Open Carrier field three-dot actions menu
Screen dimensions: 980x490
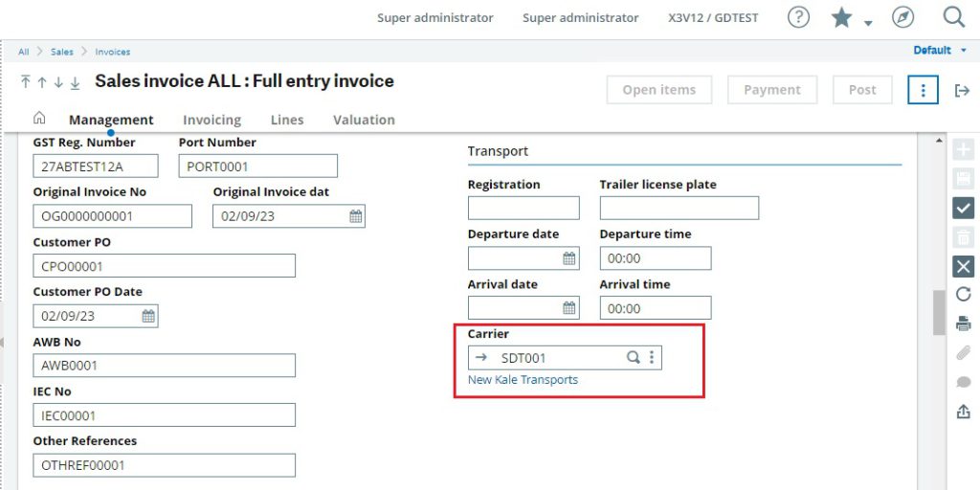652,357
